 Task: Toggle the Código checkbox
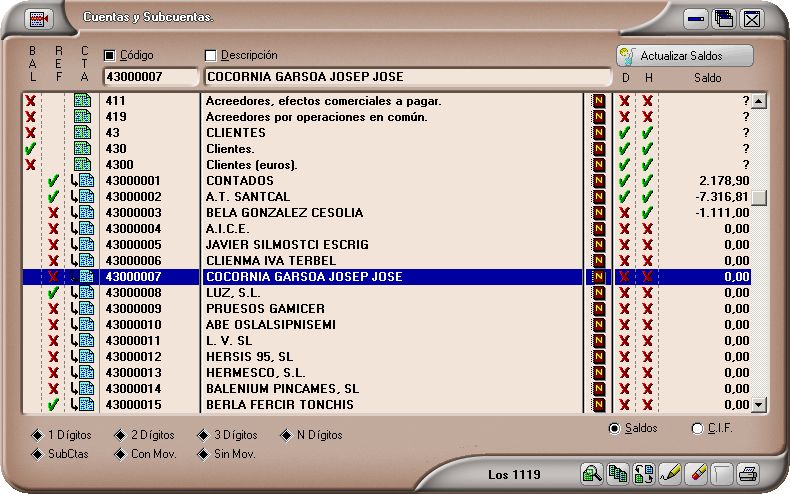110,55
